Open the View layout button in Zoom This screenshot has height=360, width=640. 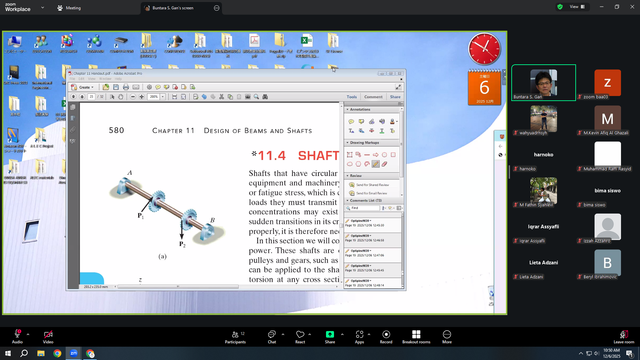(x=578, y=7)
